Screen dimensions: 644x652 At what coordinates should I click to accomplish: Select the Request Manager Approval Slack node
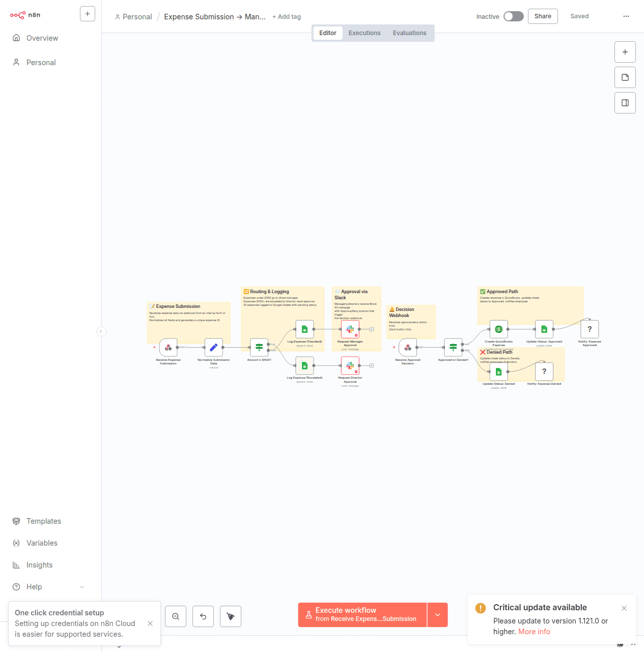coord(350,329)
